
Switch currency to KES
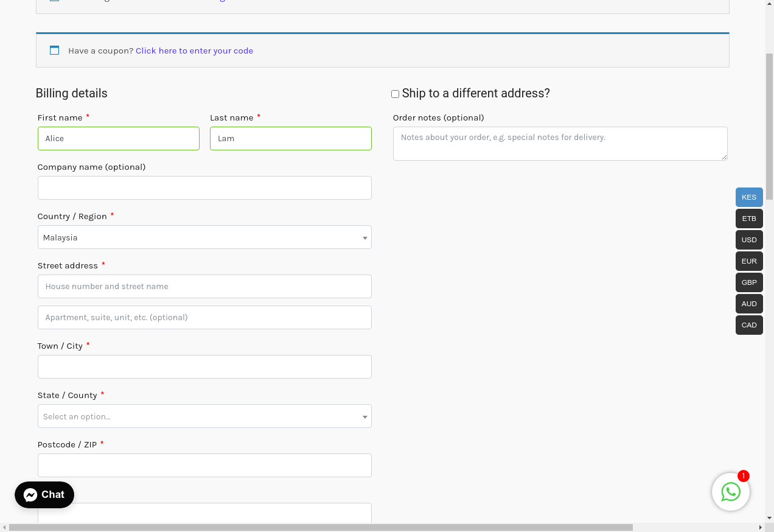point(748,197)
